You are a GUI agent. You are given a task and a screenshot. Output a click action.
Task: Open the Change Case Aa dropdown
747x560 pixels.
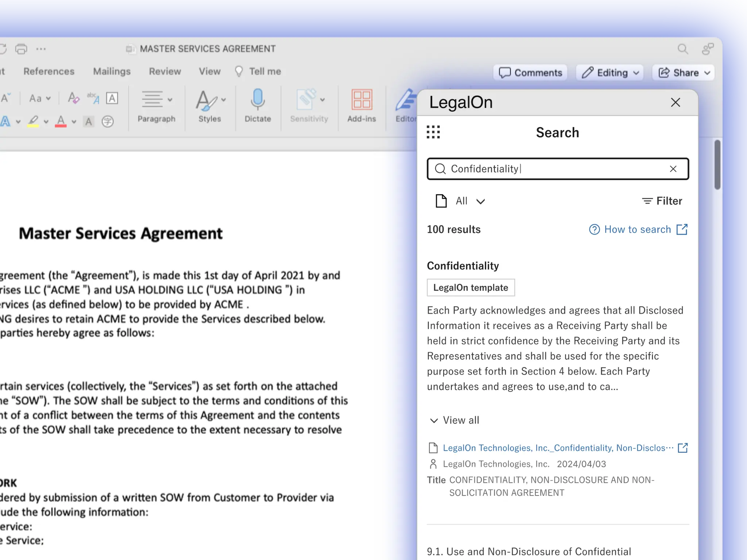click(40, 98)
